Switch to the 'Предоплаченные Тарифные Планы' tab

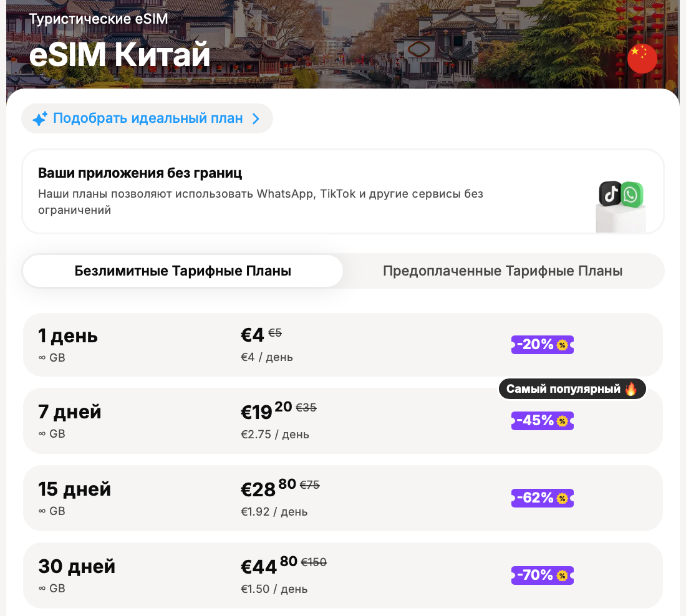[503, 270]
